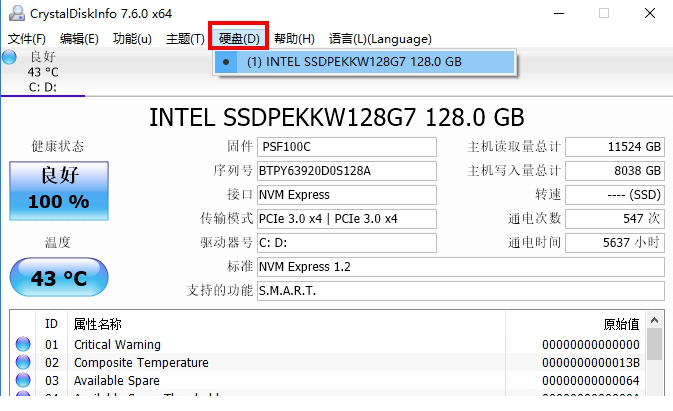Click the standard field NVM Express 1.2
673x411 pixels.
(x=461, y=267)
